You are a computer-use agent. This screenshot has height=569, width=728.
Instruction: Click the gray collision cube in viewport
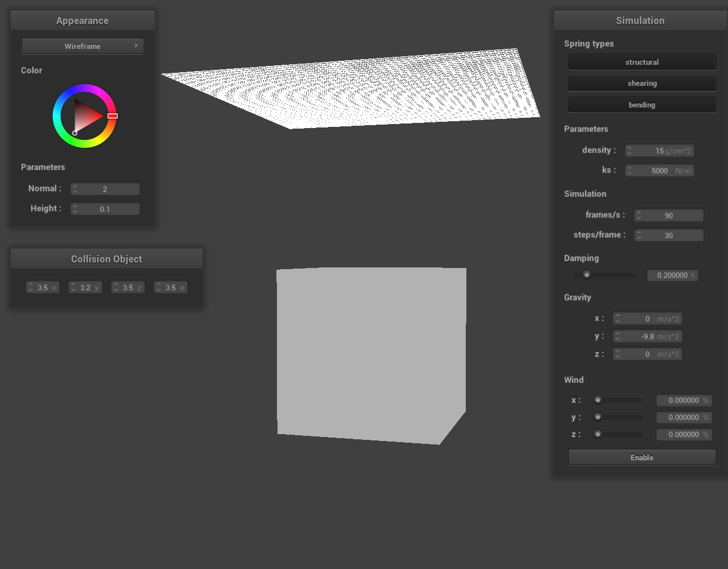[370, 353]
